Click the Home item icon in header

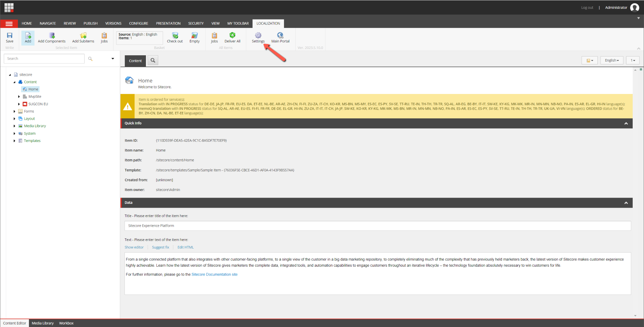click(129, 80)
